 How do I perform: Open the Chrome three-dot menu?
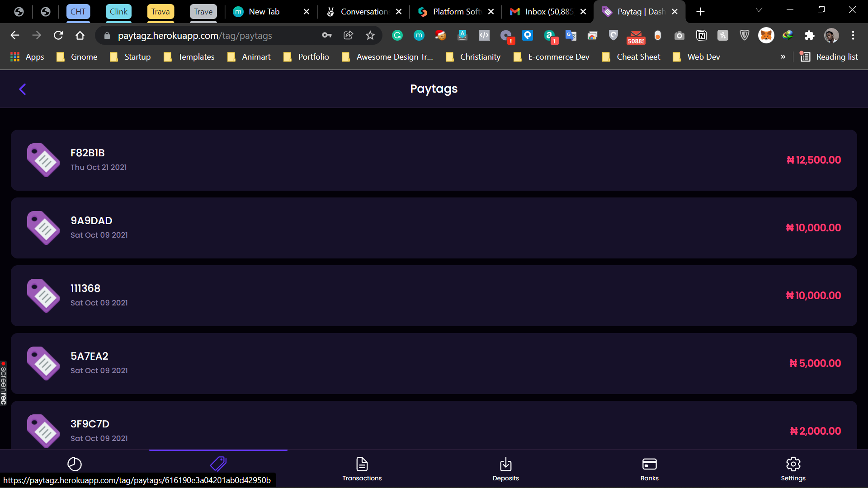click(x=853, y=35)
